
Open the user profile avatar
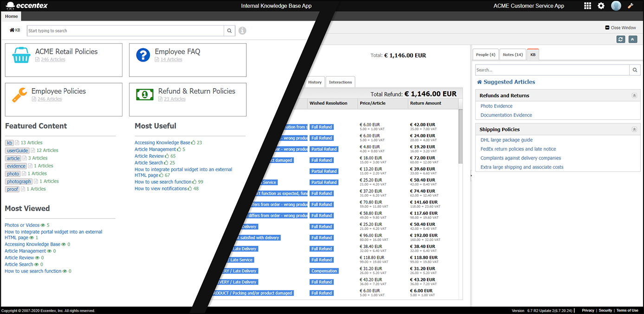point(616,6)
